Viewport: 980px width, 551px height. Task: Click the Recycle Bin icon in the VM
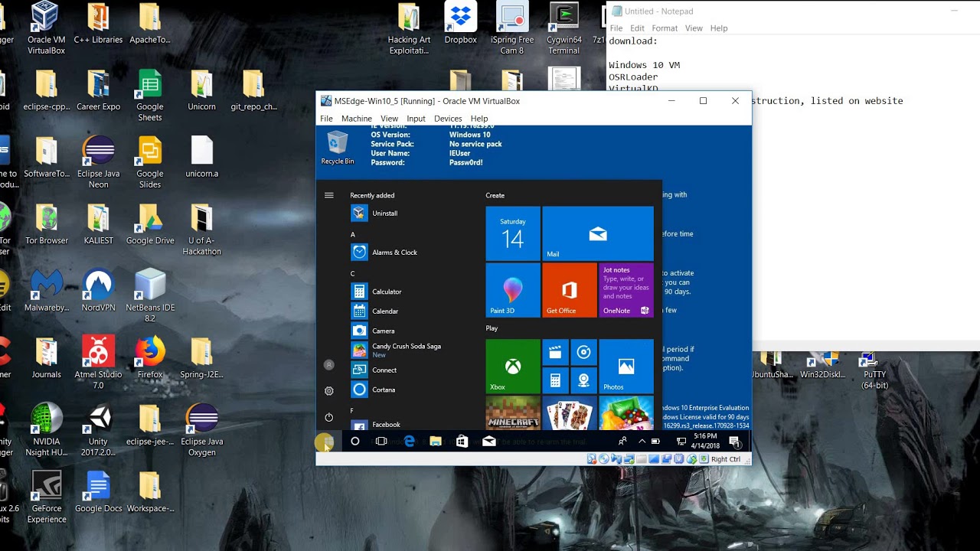click(x=338, y=148)
